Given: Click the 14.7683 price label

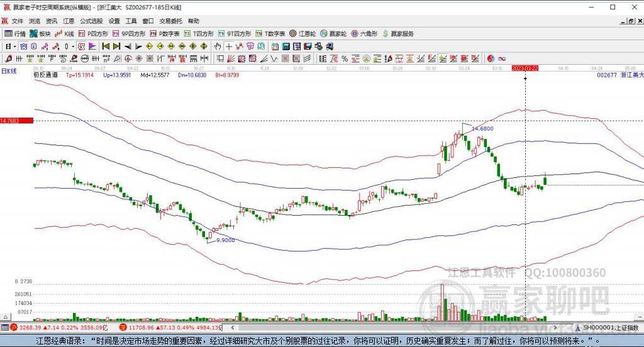Looking at the screenshot, I should click(x=16, y=121).
